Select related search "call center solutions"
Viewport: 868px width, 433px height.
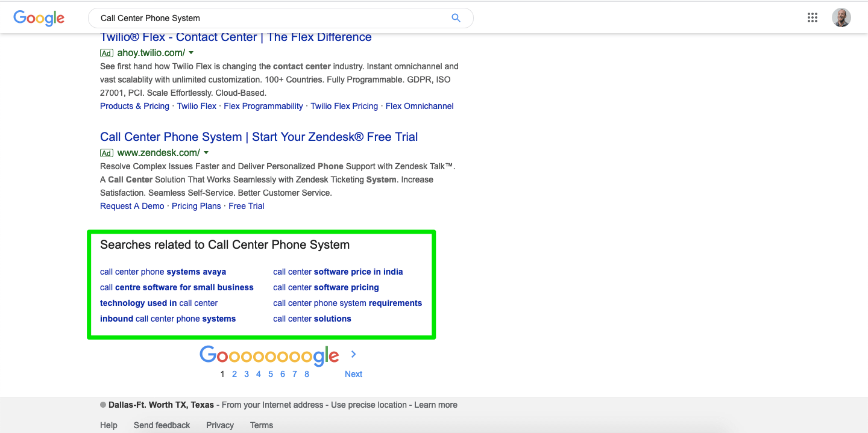coord(312,319)
